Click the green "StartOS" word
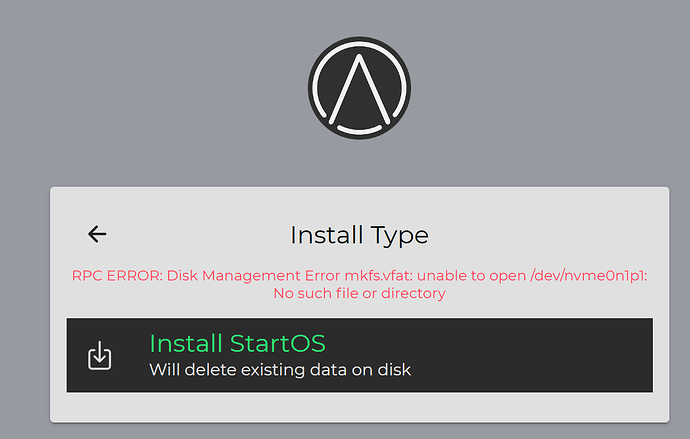This screenshot has width=690, height=439. click(x=278, y=344)
